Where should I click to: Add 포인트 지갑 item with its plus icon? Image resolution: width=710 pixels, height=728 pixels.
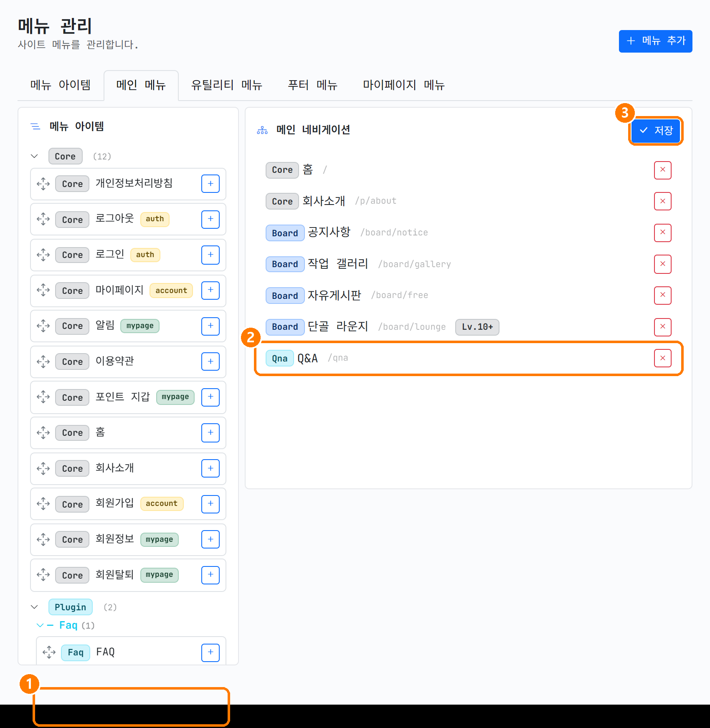(x=210, y=397)
